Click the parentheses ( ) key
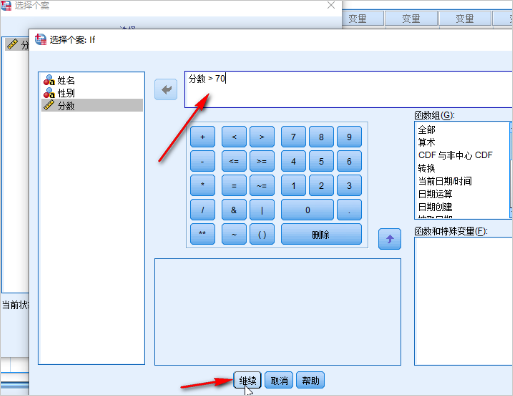 point(262,234)
